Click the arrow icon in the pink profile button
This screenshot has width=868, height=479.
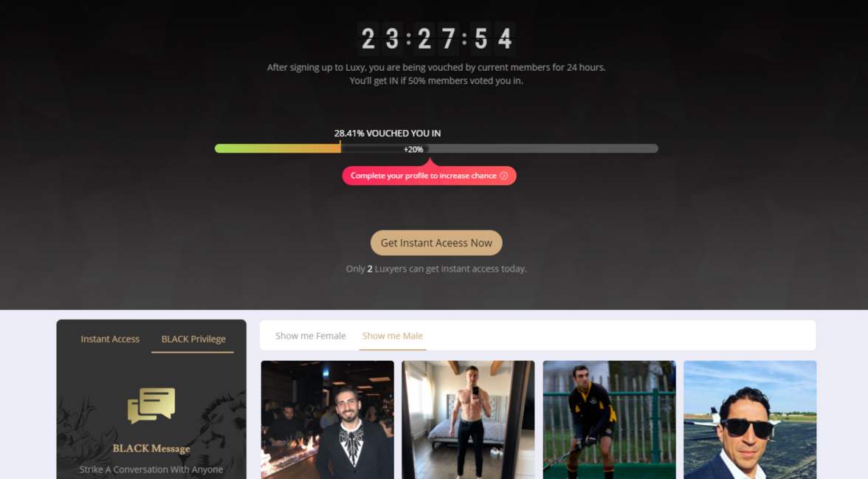(x=503, y=176)
